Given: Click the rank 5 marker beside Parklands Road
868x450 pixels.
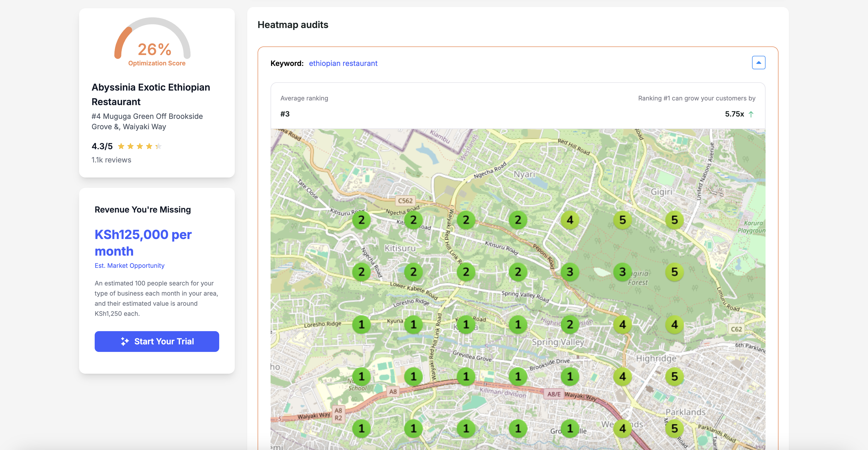Looking at the screenshot, I should point(674,428).
